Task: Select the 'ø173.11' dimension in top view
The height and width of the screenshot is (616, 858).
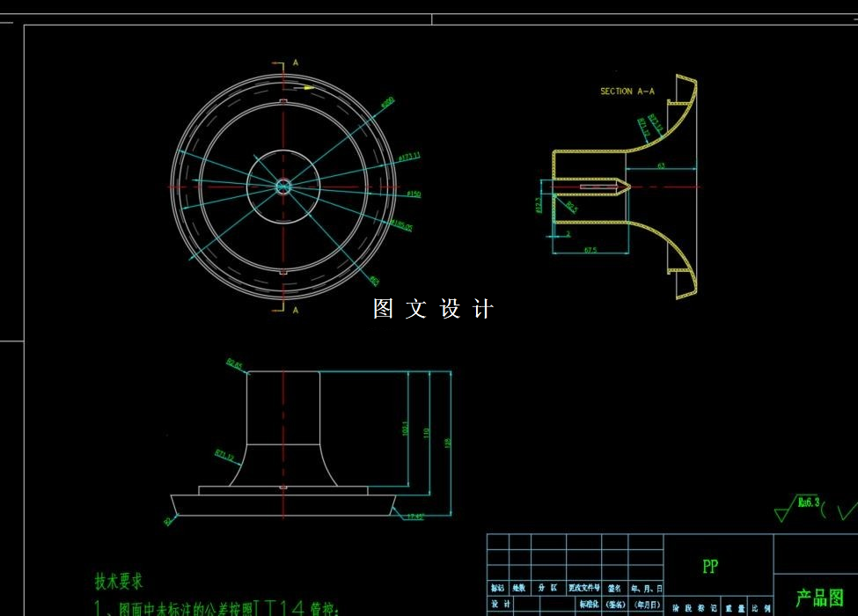Action: click(409, 157)
